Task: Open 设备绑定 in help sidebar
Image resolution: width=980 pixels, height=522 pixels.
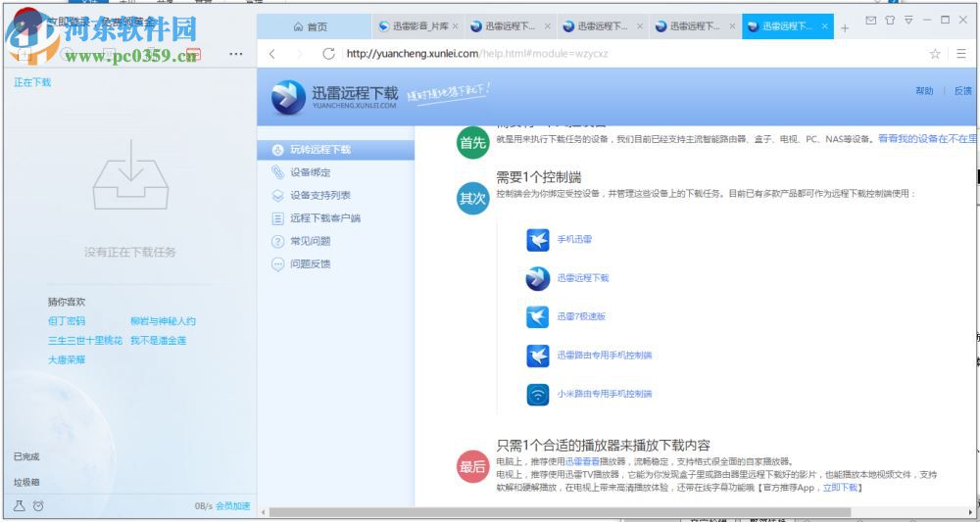Action: point(310,172)
